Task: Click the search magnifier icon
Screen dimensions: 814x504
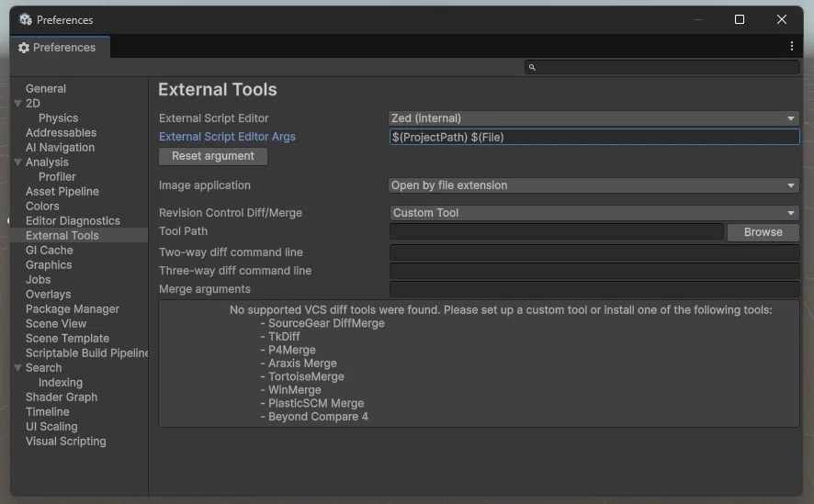Action: click(532, 67)
